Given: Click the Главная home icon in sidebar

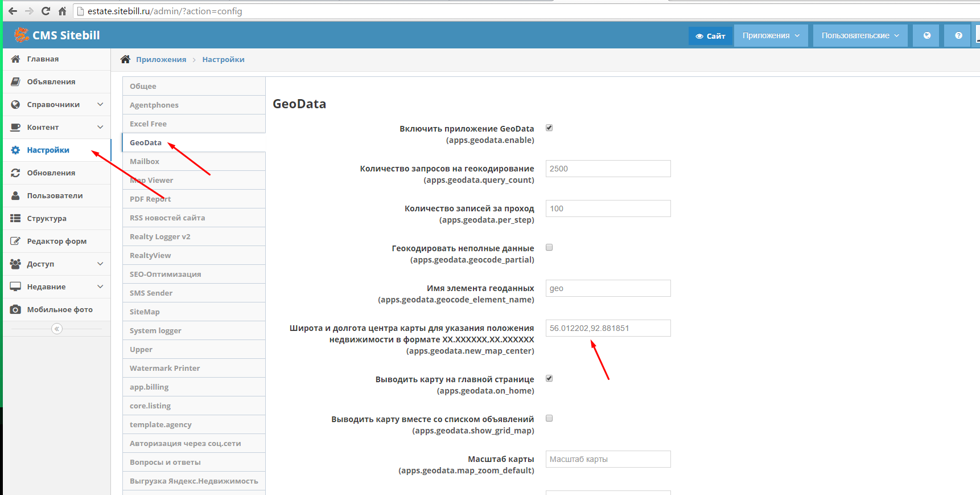Looking at the screenshot, I should coord(15,59).
